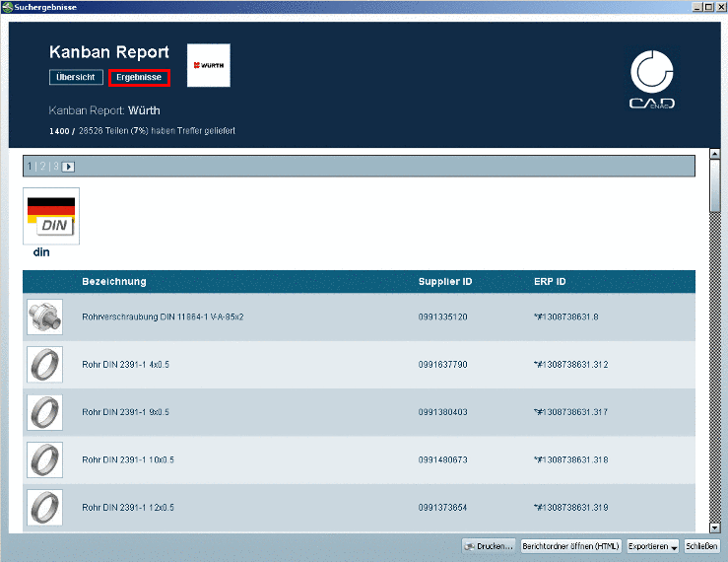
Task: Select the DIN flag catalog icon
Action: tap(51, 216)
